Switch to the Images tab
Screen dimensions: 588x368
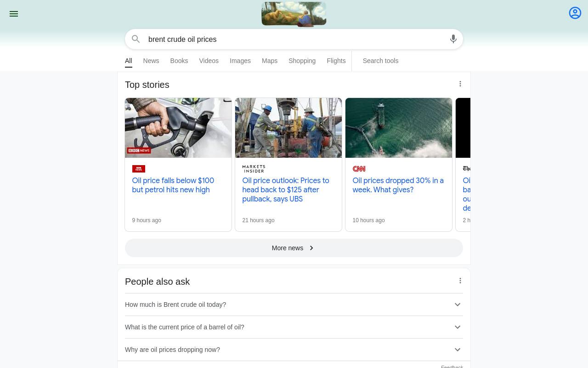[240, 61]
